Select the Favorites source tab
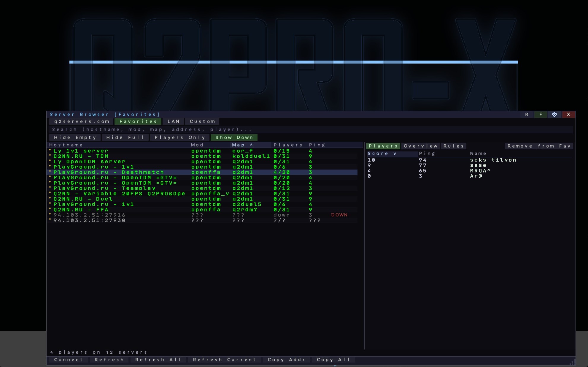 (138, 121)
